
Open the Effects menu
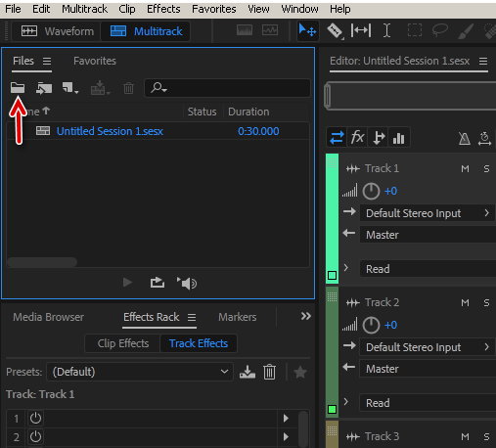click(x=163, y=9)
